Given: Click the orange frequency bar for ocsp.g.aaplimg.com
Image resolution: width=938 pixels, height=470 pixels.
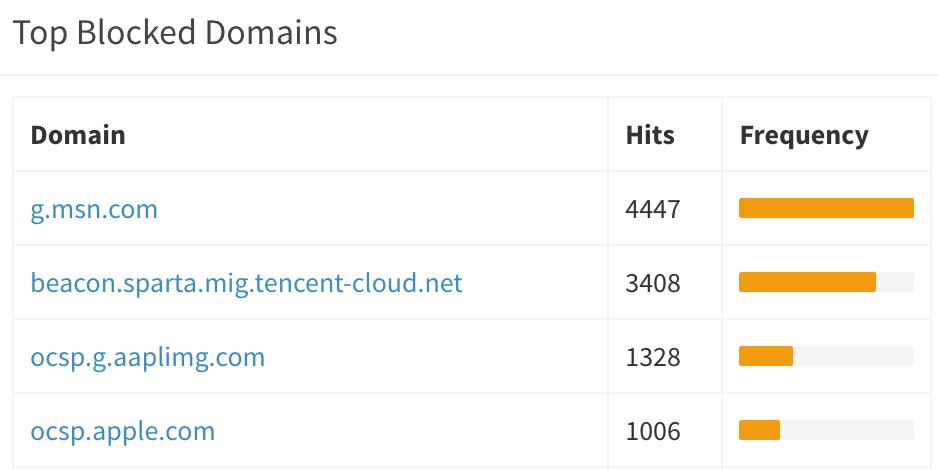Looking at the screenshot, I should (765, 356).
